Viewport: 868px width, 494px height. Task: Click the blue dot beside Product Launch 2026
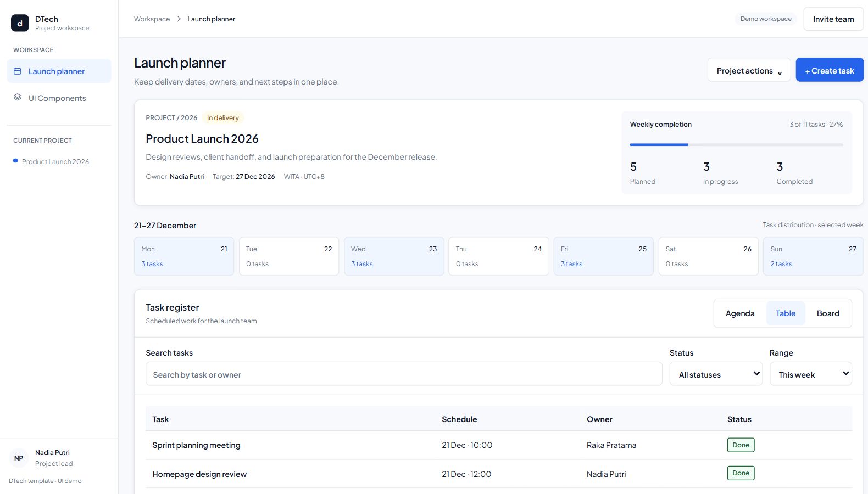coord(15,161)
